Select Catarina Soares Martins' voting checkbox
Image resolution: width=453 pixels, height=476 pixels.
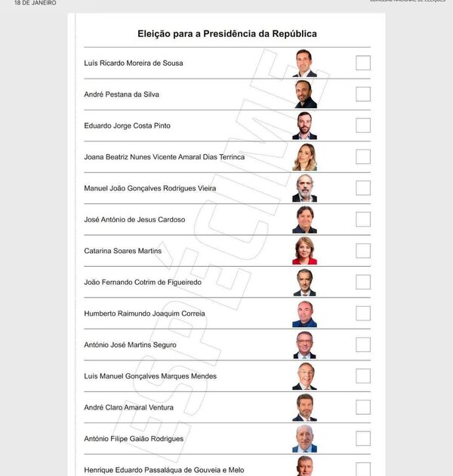[x=363, y=251]
